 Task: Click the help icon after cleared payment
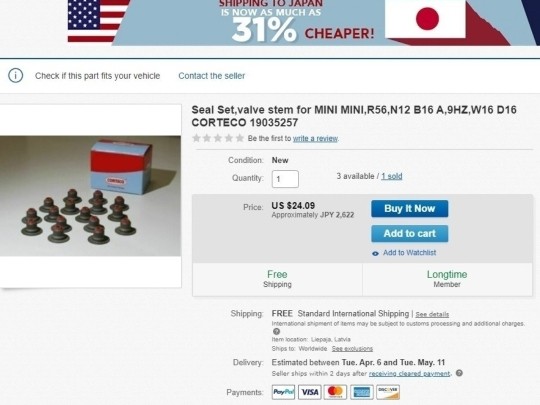click(459, 373)
